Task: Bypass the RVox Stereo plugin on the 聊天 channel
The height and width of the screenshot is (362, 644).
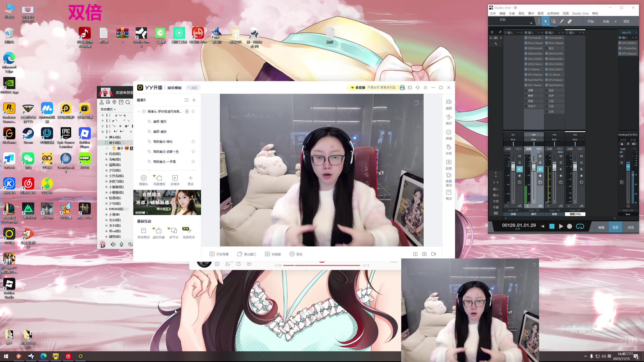Action: pos(526,43)
